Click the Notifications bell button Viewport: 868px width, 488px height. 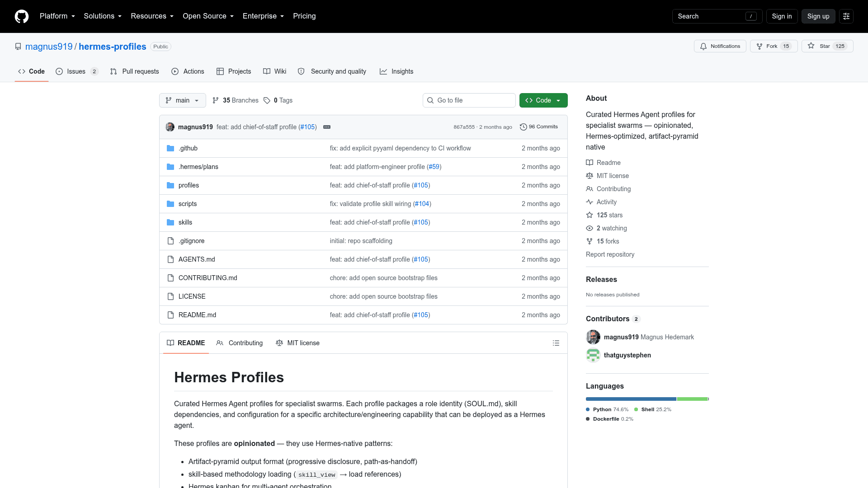(x=720, y=46)
